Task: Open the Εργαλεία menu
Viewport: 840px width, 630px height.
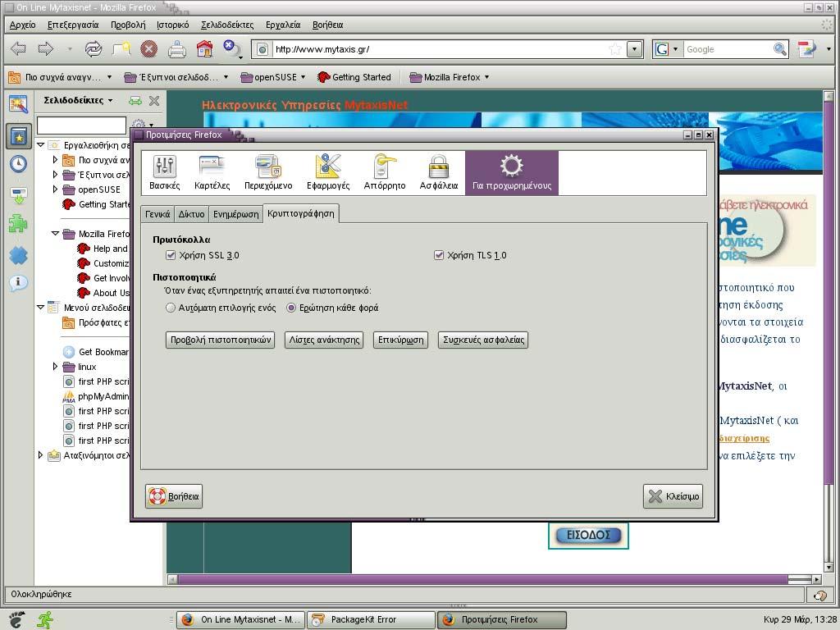Action: pyautogui.click(x=283, y=25)
